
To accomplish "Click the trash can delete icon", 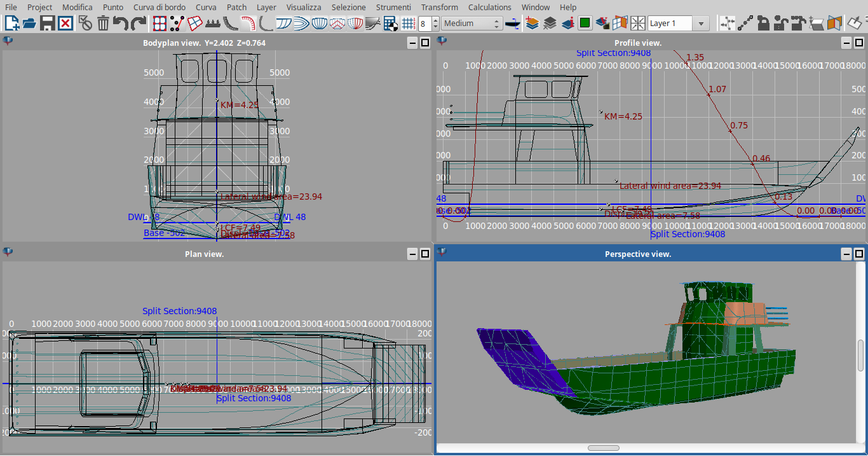I will 103,24.
